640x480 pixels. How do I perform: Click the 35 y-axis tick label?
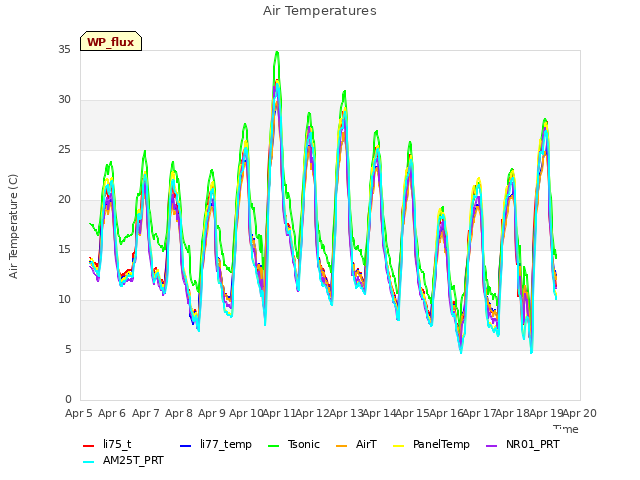[64, 50]
